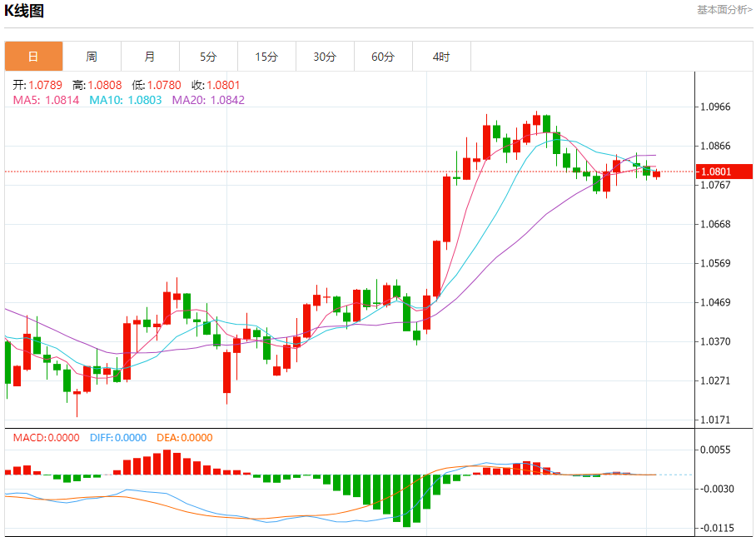756x537 pixels.
Task: Click the K线图 title heading
Action: [24, 11]
